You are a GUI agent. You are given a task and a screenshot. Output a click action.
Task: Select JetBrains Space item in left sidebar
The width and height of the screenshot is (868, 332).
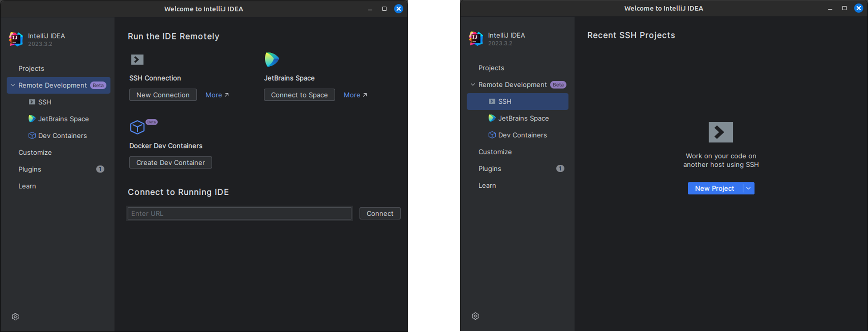coord(63,119)
